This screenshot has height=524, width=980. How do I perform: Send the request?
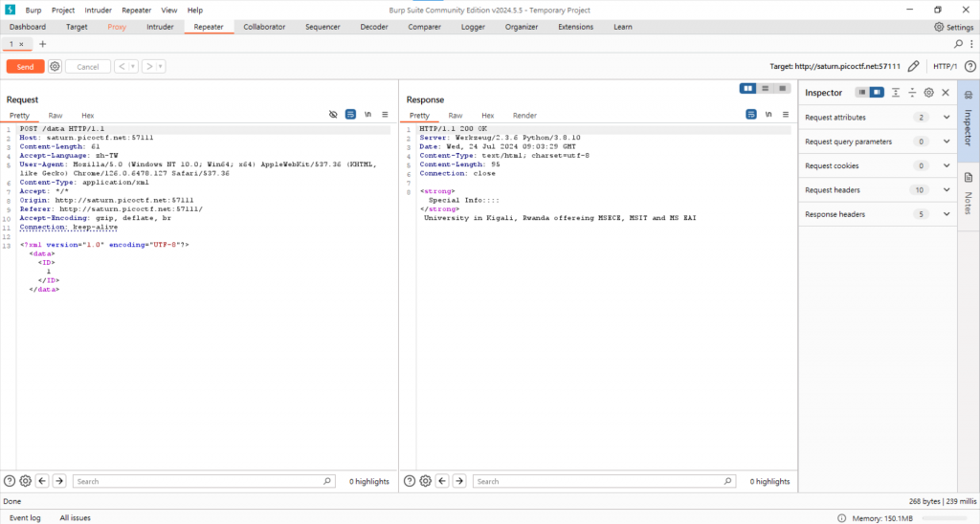(25, 67)
